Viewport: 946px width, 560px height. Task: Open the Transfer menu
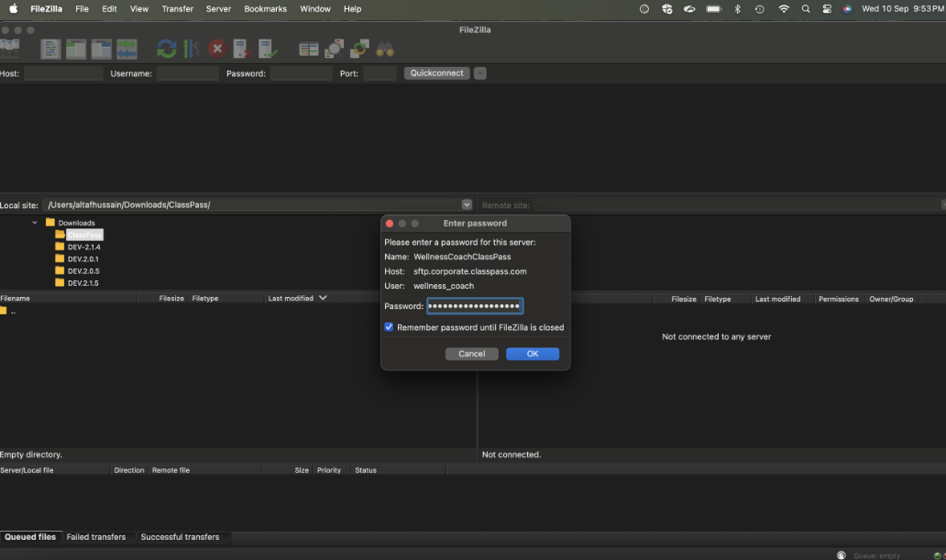[x=177, y=9]
